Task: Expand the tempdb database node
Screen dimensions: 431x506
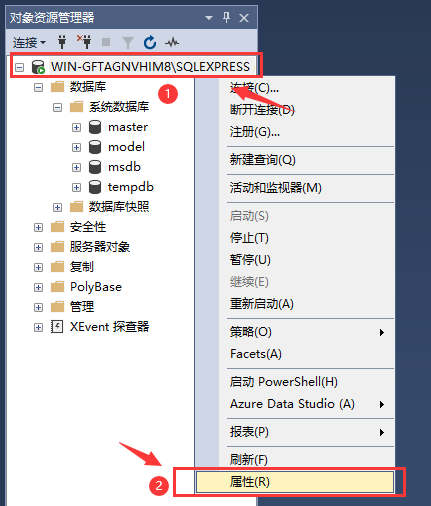Action: point(76,188)
